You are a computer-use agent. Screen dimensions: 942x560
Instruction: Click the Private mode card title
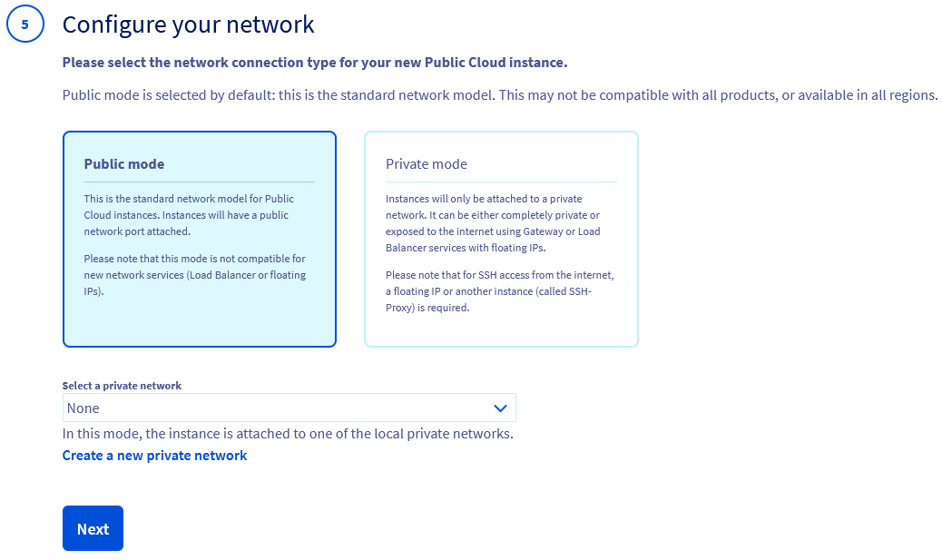coord(427,164)
